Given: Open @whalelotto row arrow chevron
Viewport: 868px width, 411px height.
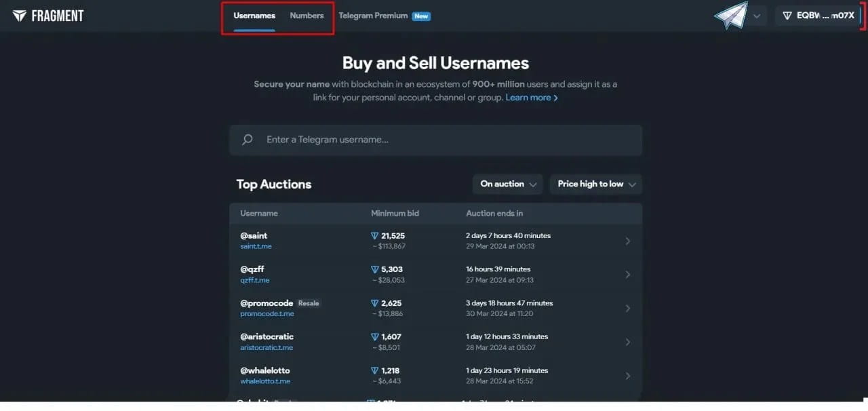Looking at the screenshot, I should point(627,376).
